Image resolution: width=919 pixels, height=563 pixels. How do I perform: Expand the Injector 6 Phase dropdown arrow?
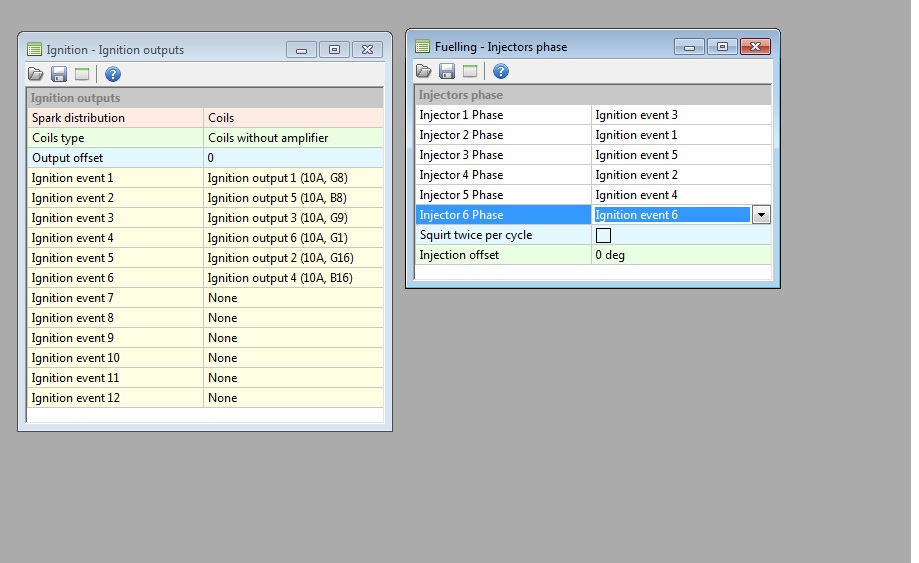pyautogui.click(x=761, y=215)
